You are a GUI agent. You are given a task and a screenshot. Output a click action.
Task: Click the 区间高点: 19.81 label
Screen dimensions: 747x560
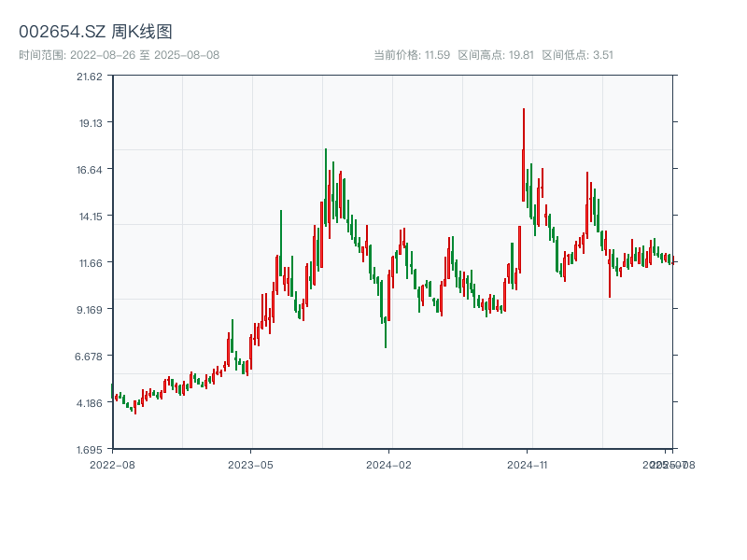click(496, 55)
